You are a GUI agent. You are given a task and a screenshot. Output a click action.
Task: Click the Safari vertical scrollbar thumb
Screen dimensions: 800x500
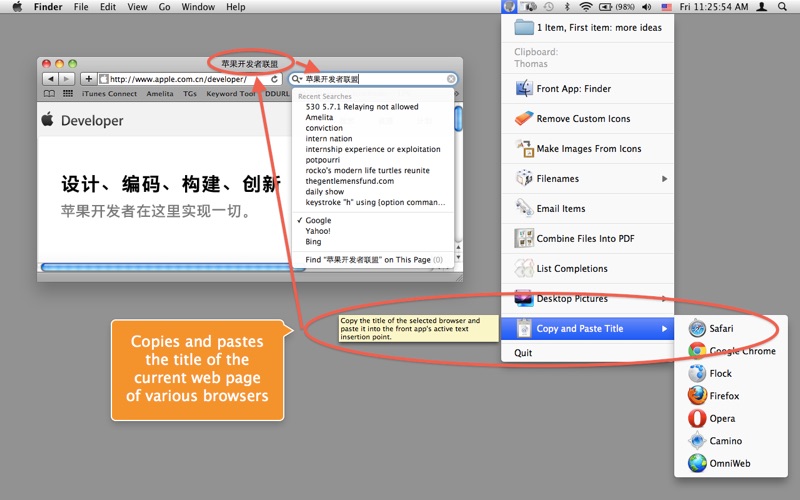pyautogui.click(x=458, y=118)
